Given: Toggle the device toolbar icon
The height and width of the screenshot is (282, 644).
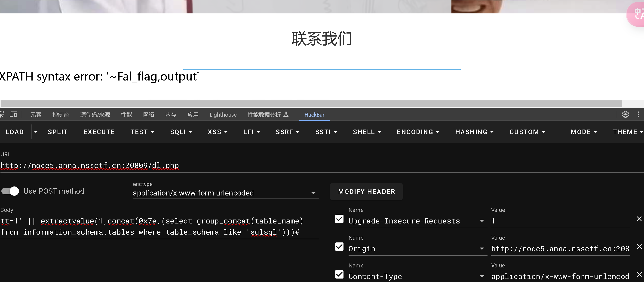Looking at the screenshot, I should coord(13,114).
